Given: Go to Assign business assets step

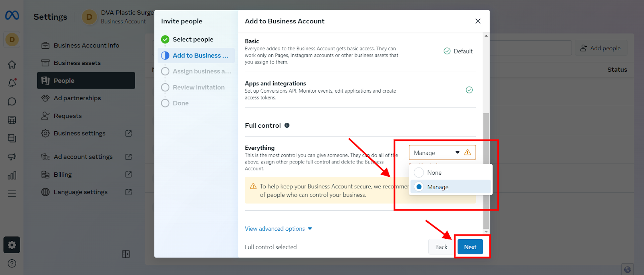Looking at the screenshot, I should click(196, 71).
